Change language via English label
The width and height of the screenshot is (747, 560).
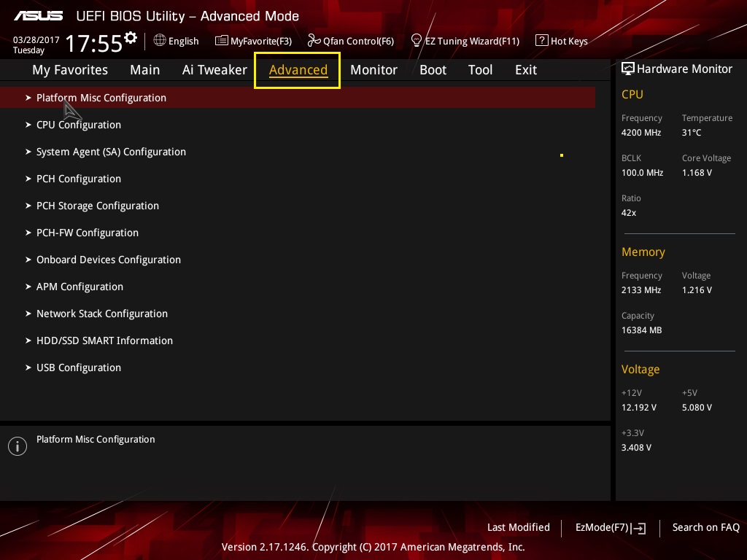[183, 41]
